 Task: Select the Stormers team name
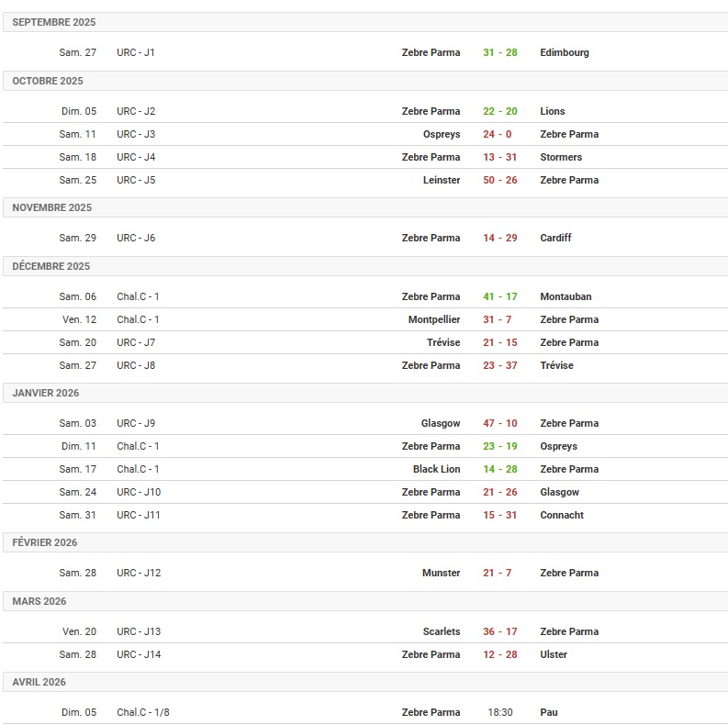(560, 157)
